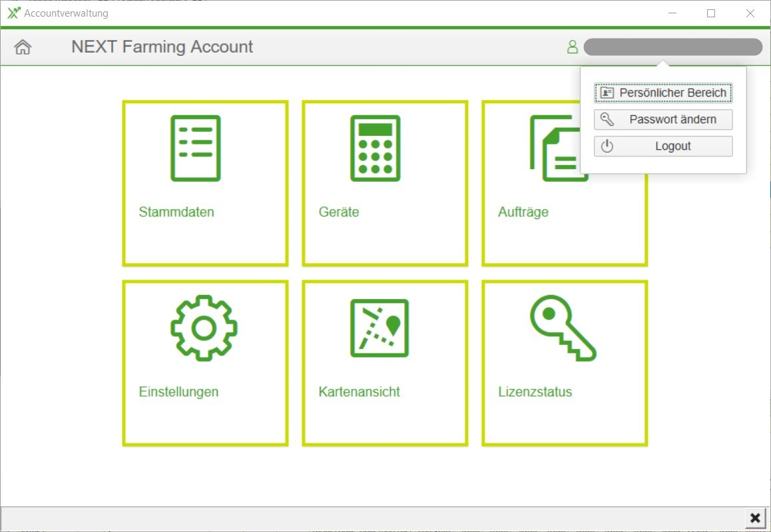Collapse the user menu via greyed username bar
The image size is (771, 532).
pos(672,47)
